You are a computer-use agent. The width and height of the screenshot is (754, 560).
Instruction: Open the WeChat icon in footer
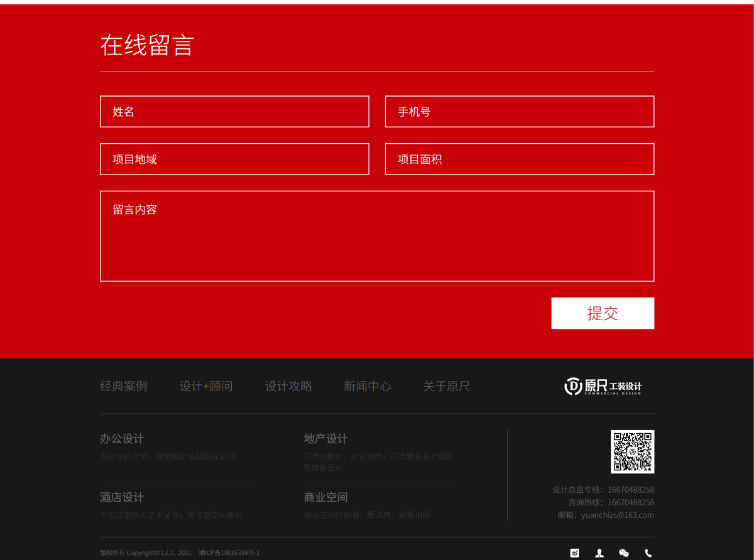[x=623, y=553]
